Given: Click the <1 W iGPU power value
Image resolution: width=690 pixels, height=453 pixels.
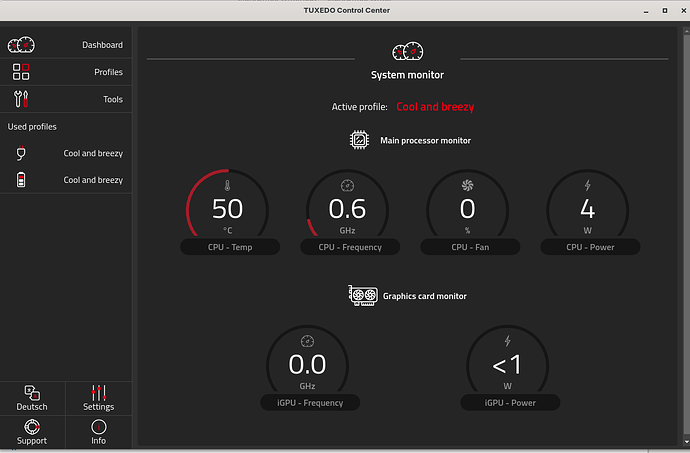Looking at the screenshot, I should (x=507, y=365).
